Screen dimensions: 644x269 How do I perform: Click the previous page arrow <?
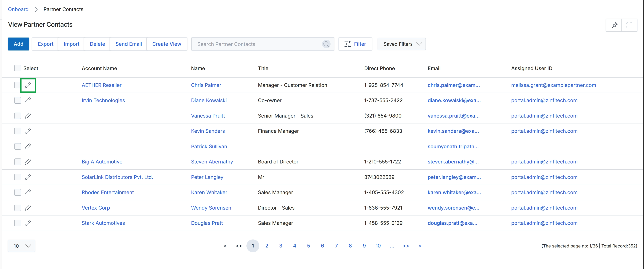coord(225,246)
